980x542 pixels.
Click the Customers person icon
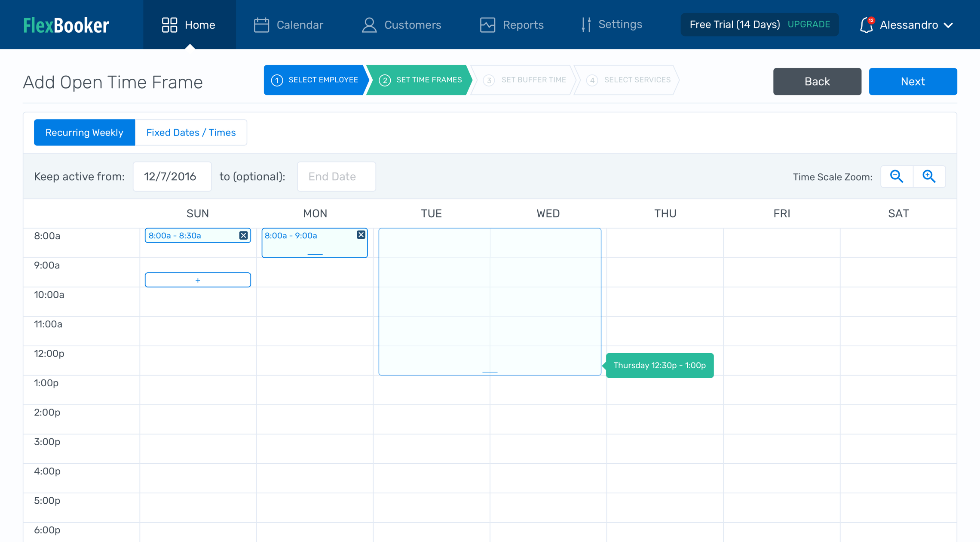click(369, 25)
